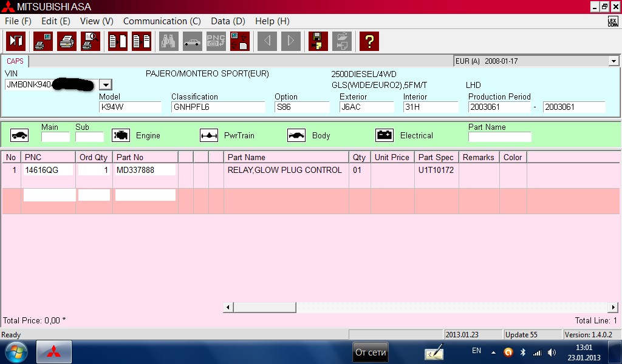Click Windows Start button on taskbar

(16, 352)
